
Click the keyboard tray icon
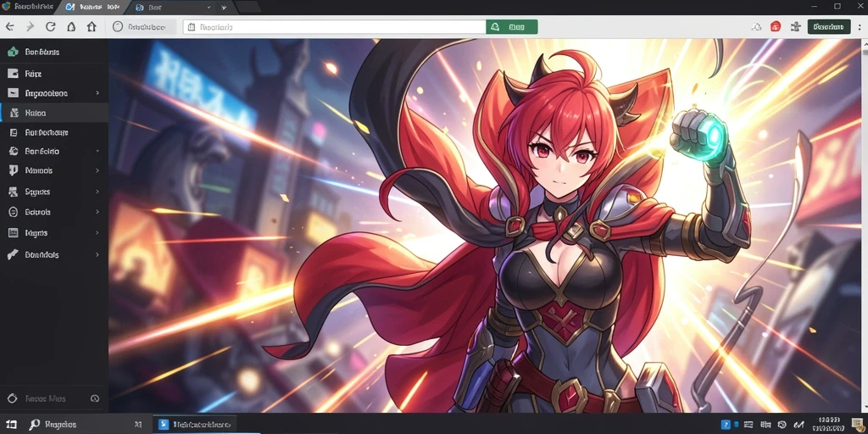[x=748, y=426]
